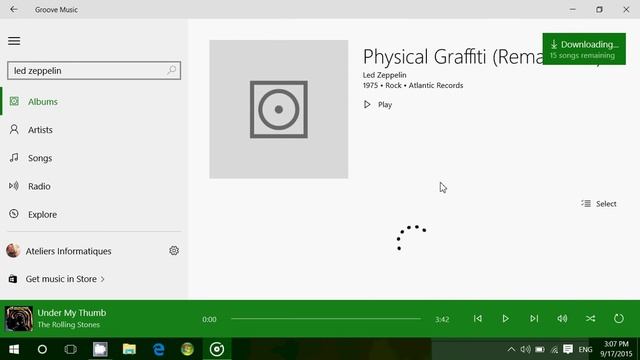Click the ENG language indicator
The height and width of the screenshot is (360, 640).
(x=585, y=350)
